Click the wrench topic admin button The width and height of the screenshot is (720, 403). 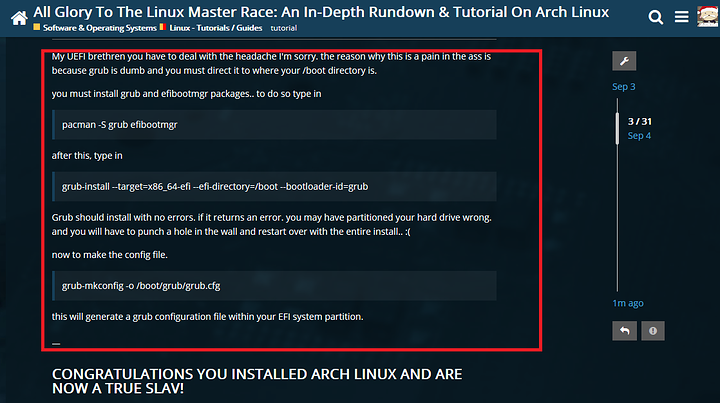pos(624,62)
